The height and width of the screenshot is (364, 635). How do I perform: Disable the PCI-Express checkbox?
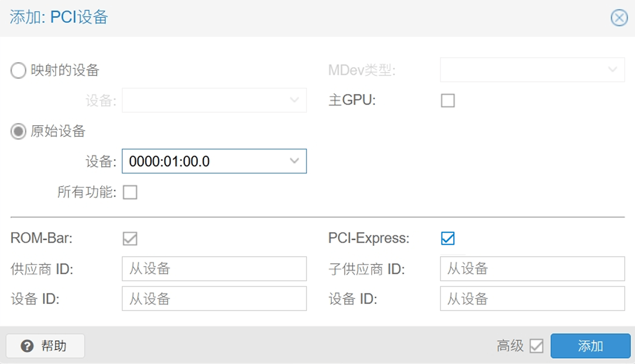[x=447, y=238]
